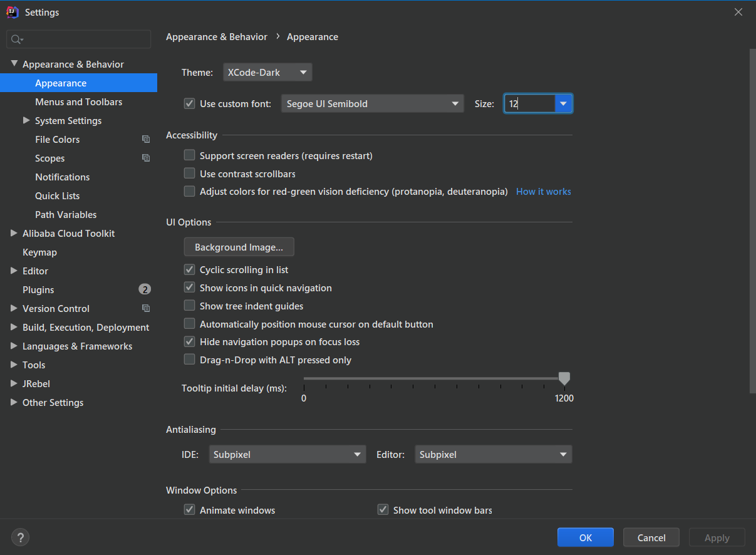Expand the System Settings node

pos(26,120)
